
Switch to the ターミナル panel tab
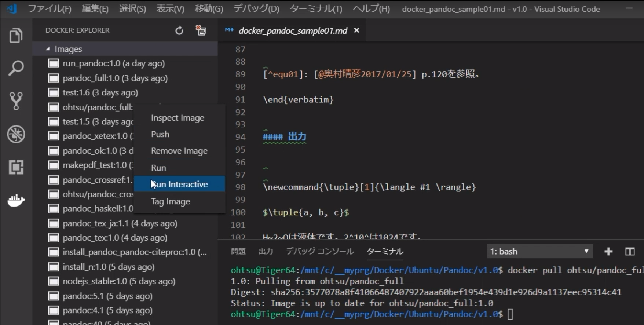pyautogui.click(x=385, y=251)
